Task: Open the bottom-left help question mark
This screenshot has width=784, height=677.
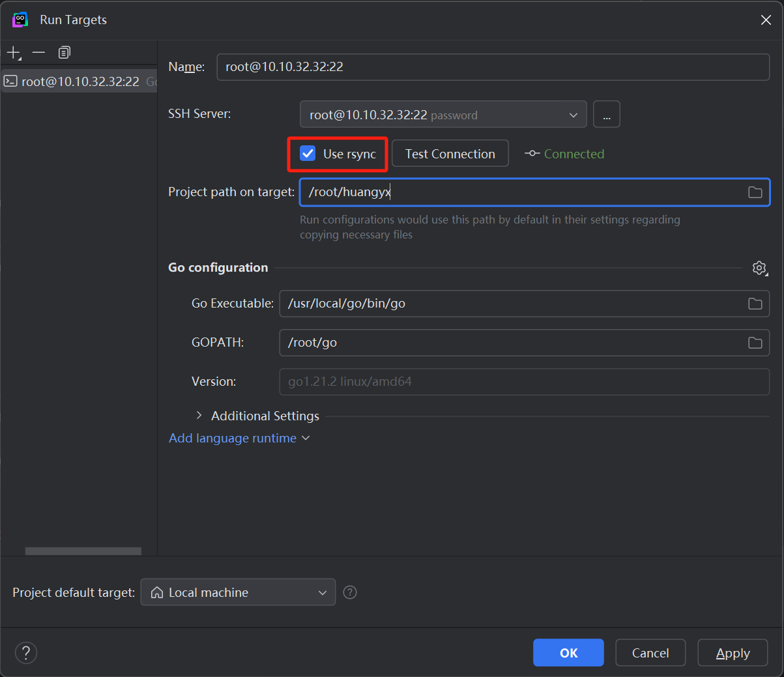Action: pos(26,652)
